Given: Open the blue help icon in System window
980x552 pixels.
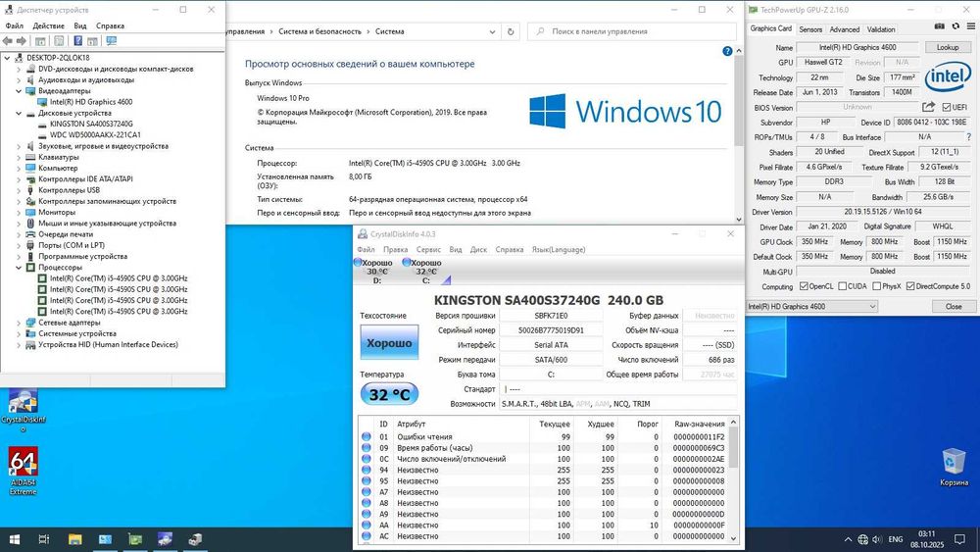Looking at the screenshot, I should (x=727, y=51).
